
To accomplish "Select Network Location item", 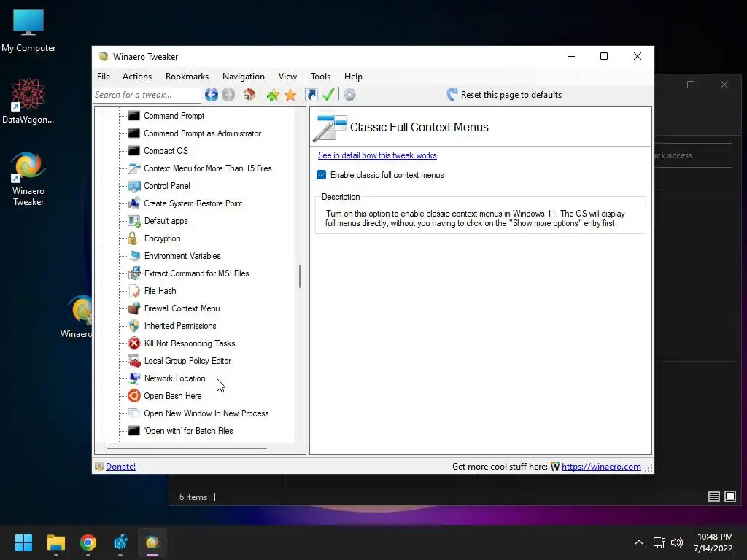I will pos(175,378).
